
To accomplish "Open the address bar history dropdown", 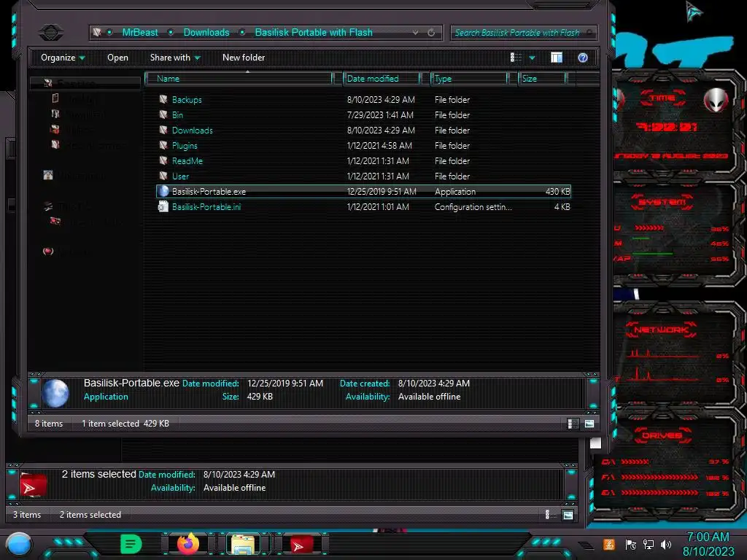I will 415,32.
